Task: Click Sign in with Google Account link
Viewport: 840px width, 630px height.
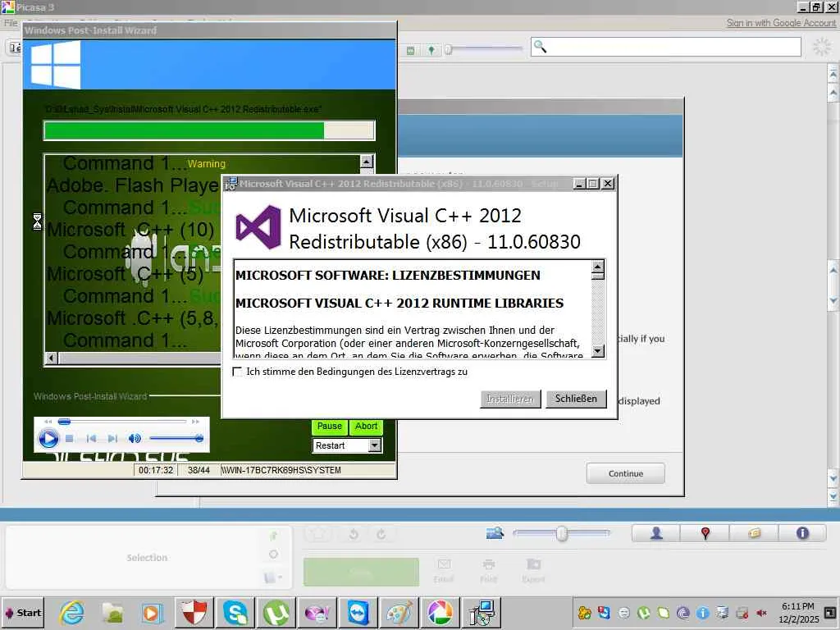Action: (x=781, y=23)
